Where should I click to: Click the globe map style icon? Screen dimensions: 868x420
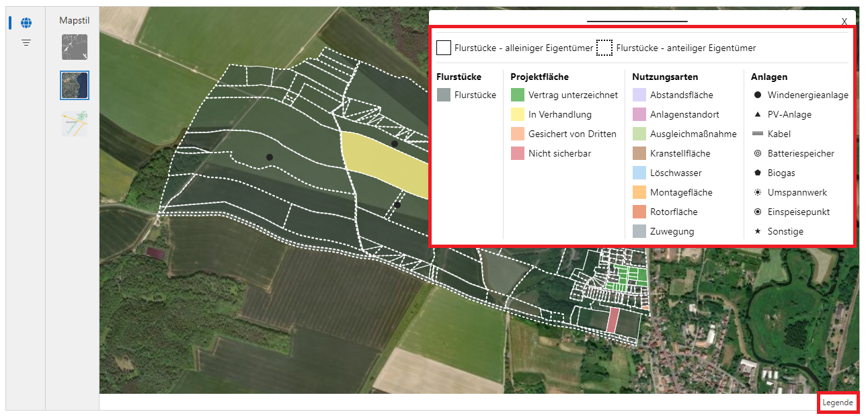pyautogui.click(x=26, y=23)
